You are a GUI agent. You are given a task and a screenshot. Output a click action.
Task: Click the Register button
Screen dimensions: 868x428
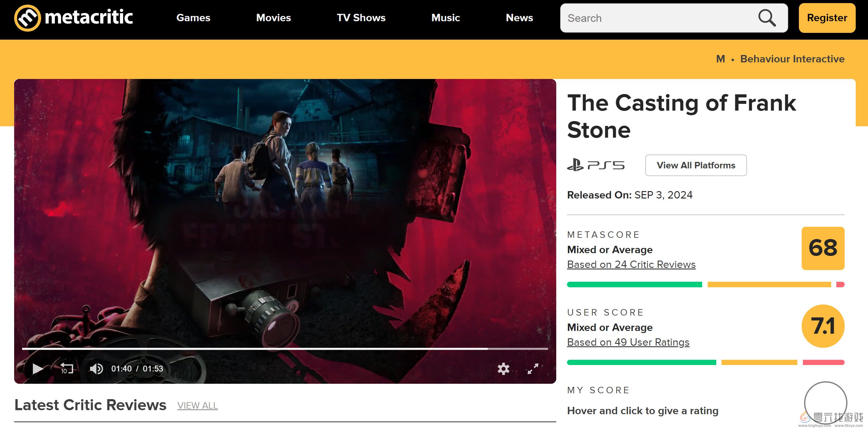[827, 18]
